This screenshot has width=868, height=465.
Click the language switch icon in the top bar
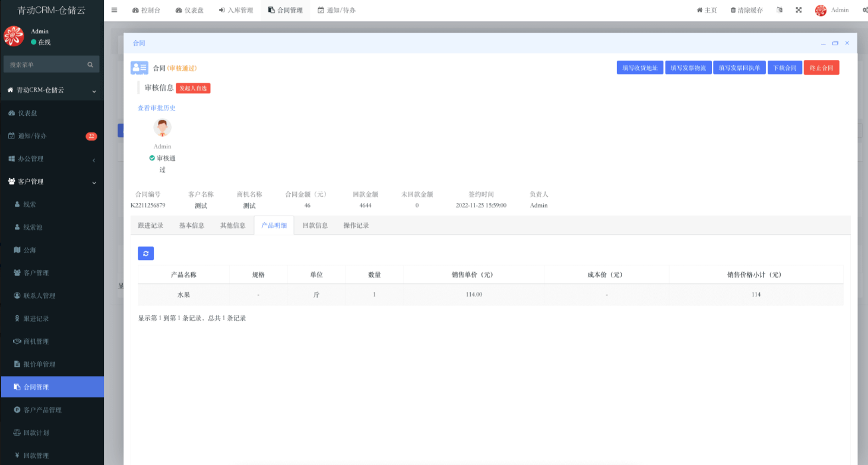click(x=780, y=10)
